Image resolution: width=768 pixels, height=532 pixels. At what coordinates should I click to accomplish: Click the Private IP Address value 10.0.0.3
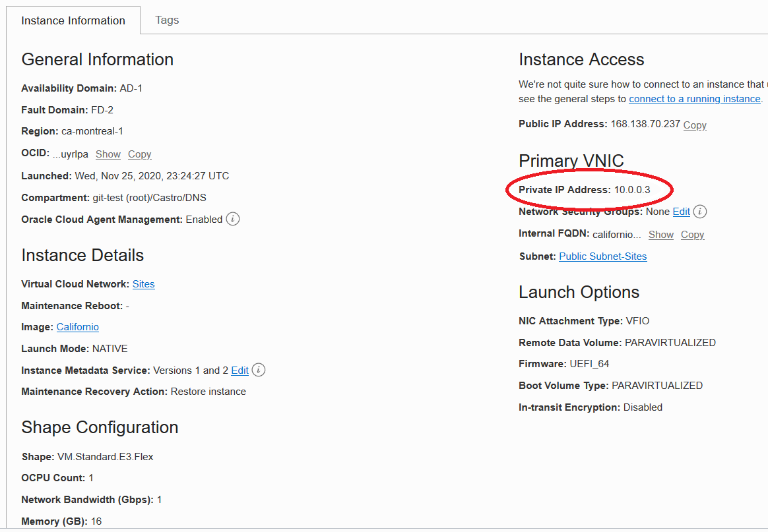coord(632,190)
